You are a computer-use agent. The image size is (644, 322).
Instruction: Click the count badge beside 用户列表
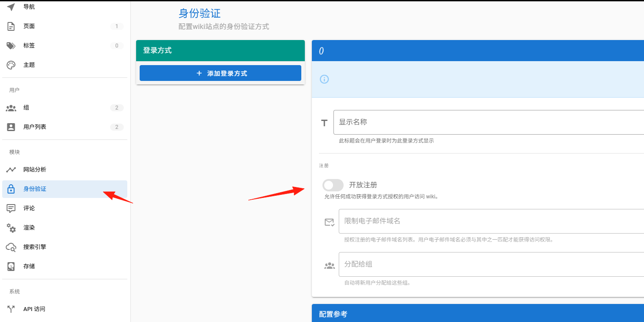coord(117,127)
